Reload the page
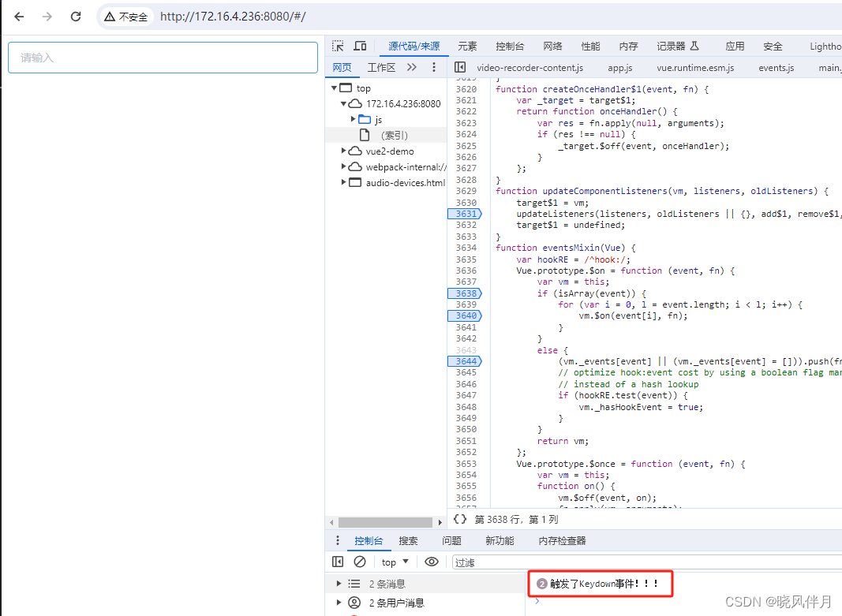The width and height of the screenshot is (842, 616). [x=75, y=16]
